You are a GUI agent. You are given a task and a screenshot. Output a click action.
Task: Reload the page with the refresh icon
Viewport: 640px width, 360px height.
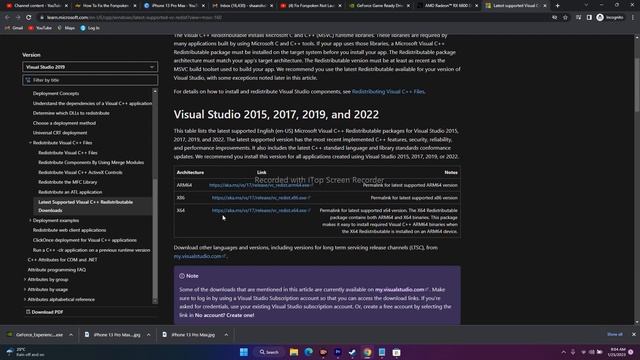(29, 18)
